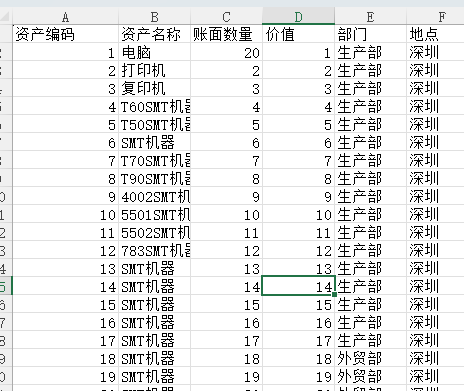Select the T60SMT机器 cell
The width and height of the screenshot is (464, 391).
(154, 106)
